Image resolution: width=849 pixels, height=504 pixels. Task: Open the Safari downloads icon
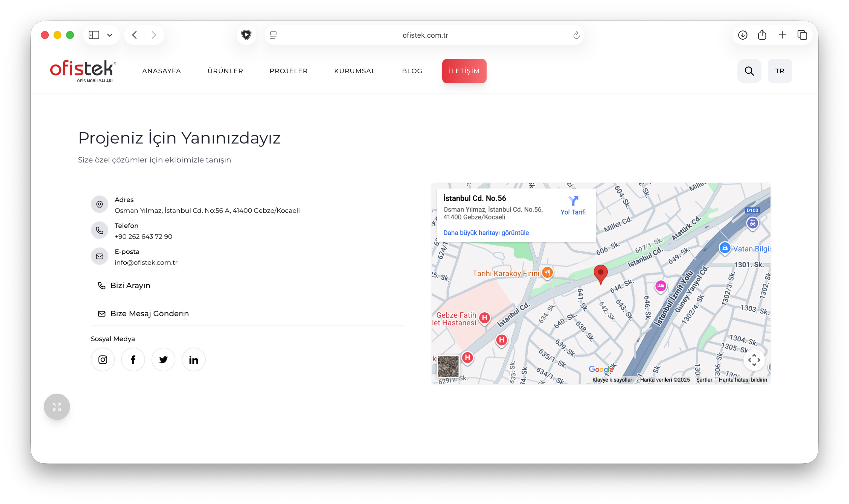[742, 35]
